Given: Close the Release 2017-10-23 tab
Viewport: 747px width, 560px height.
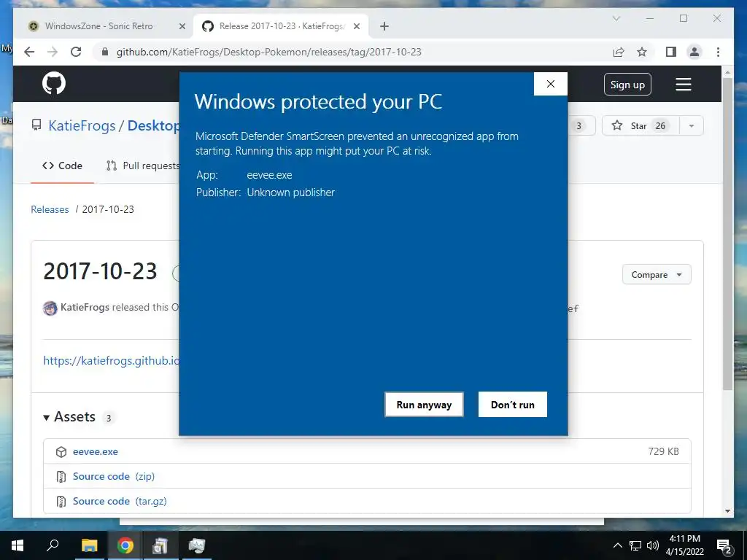Looking at the screenshot, I should pyautogui.click(x=356, y=27).
